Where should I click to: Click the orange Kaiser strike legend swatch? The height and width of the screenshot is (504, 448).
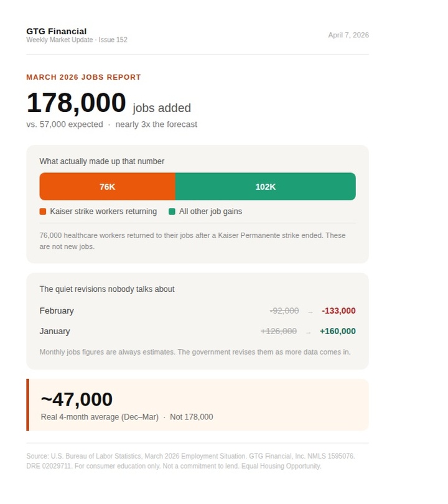point(43,212)
